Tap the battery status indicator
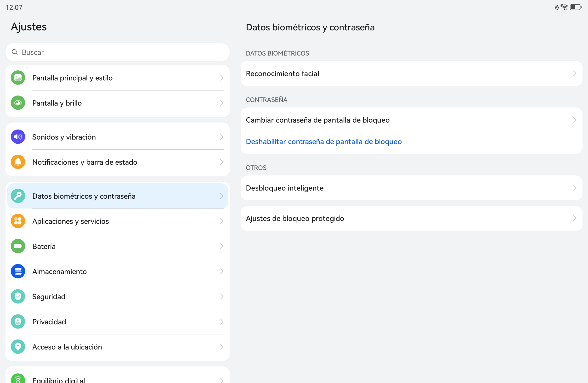 (x=576, y=7)
